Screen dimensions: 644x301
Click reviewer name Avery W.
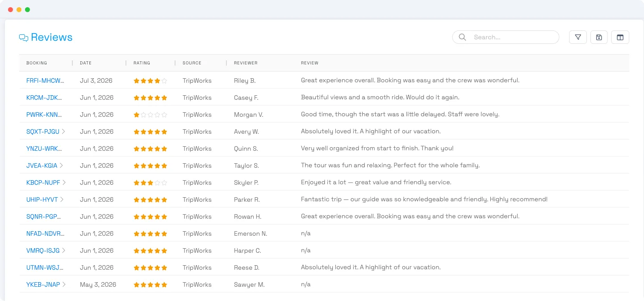point(247,131)
